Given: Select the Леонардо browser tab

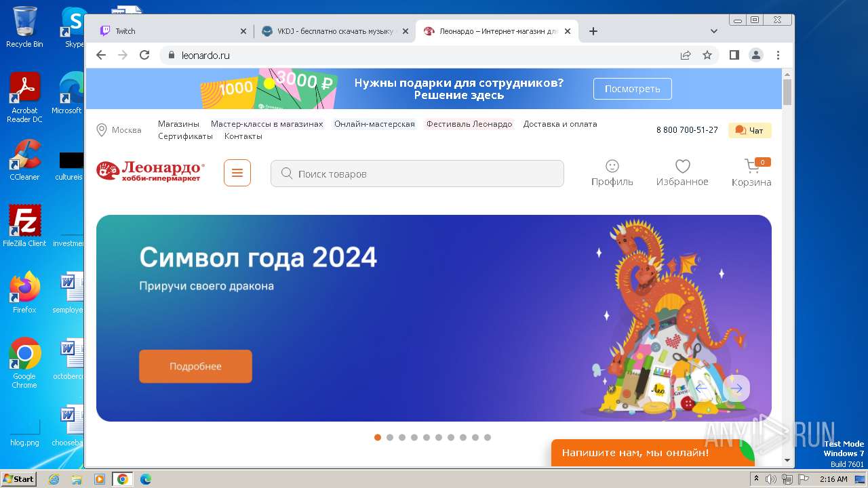Looking at the screenshot, I should pyautogui.click(x=497, y=31).
